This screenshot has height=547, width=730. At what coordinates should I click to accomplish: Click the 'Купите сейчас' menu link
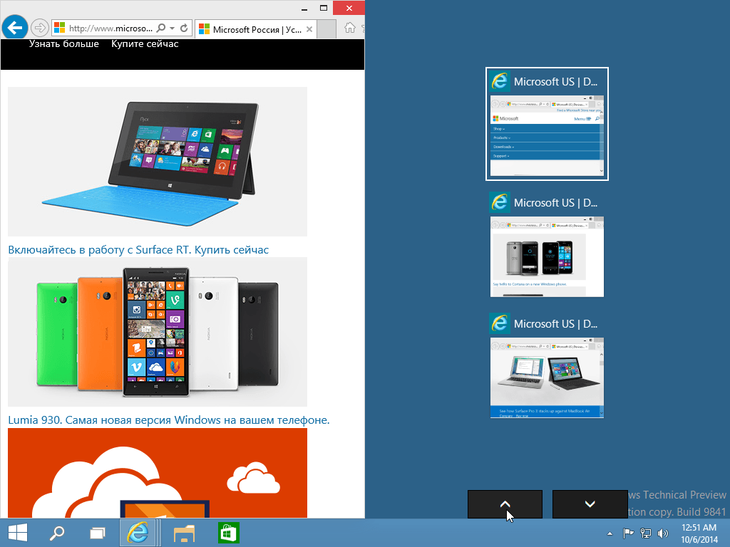click(145, 44)
